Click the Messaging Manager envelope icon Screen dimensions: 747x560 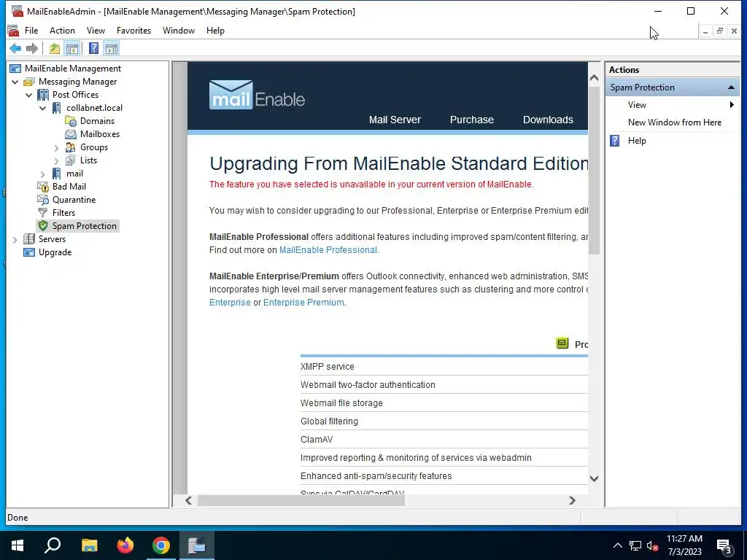click(x=28, y=82)
